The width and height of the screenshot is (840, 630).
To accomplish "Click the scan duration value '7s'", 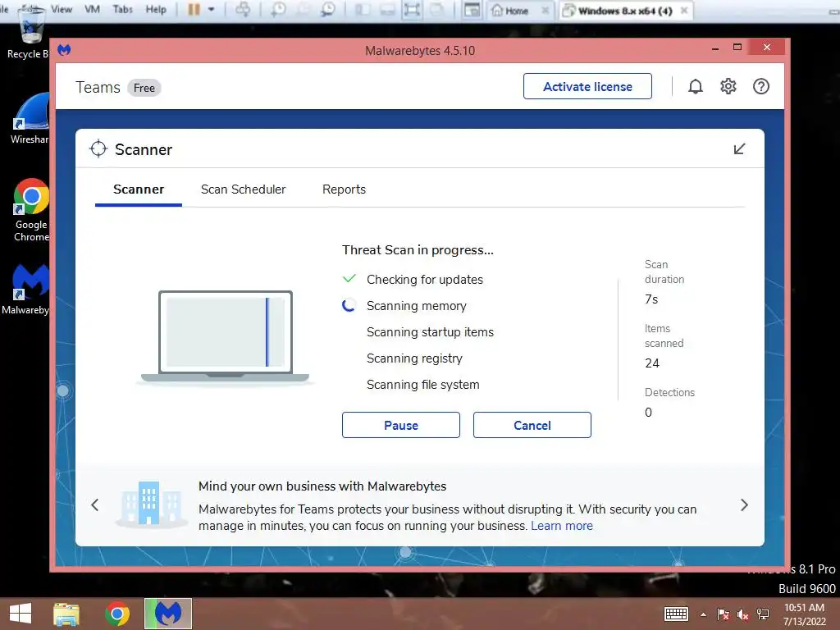I will tap(651, 299).
